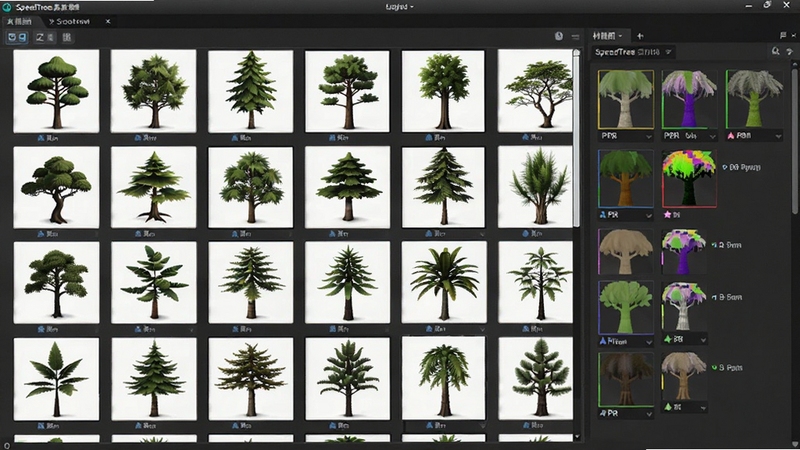
Task: Click the small icon below the dark brown tree
Action: pyautogui.click(x=603, y=413)
